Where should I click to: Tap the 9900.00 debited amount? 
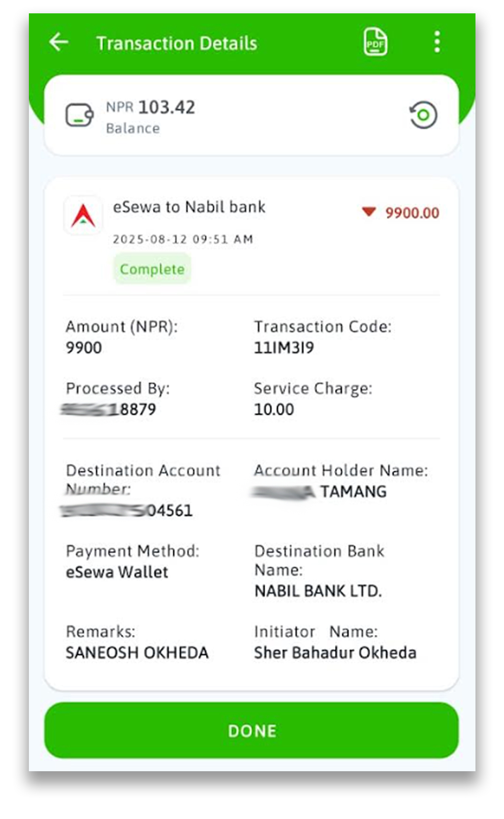(412, 213)
